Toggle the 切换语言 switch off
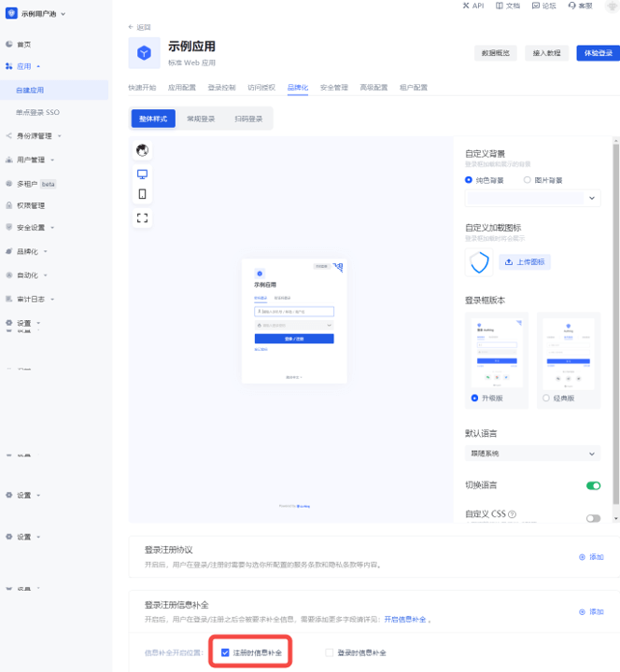The width and height of the screenshot is (620, 672). pos(592,485)
